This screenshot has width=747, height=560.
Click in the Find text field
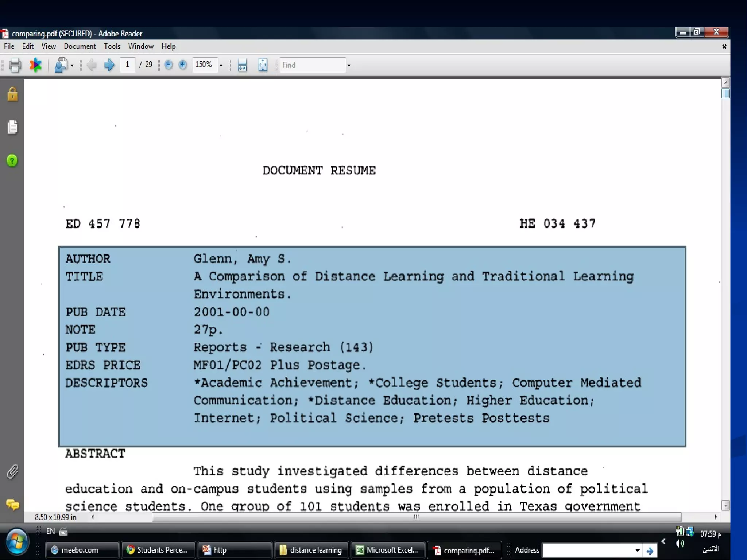(x=312, y=65)
